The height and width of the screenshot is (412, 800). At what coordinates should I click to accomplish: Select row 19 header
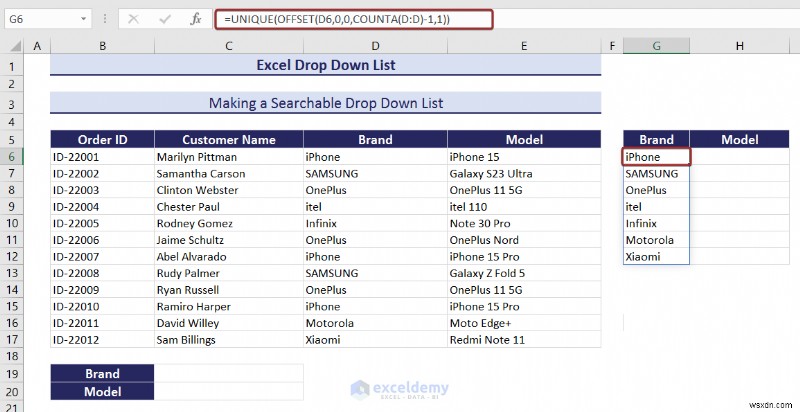click(12, 374)
